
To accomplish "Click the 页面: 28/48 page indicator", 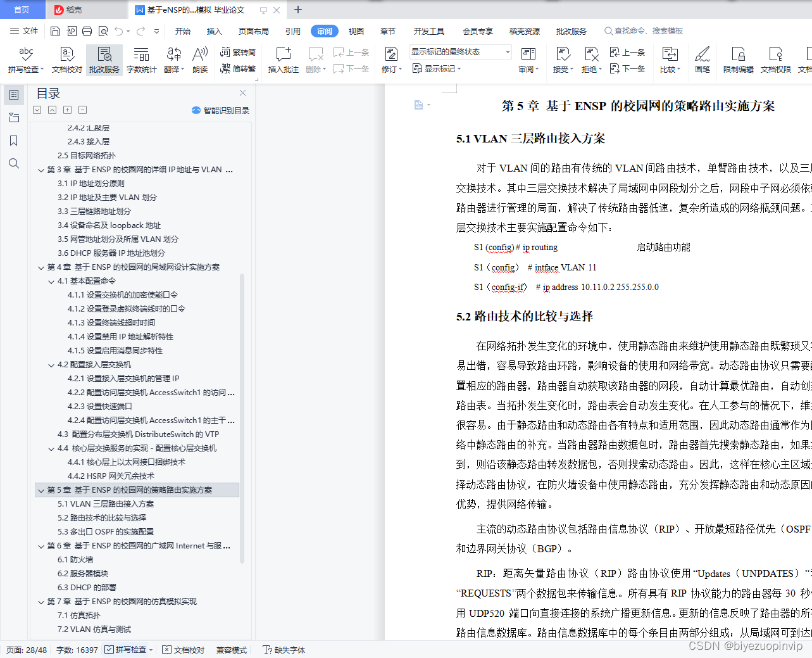I will click(x=27, y=650).
